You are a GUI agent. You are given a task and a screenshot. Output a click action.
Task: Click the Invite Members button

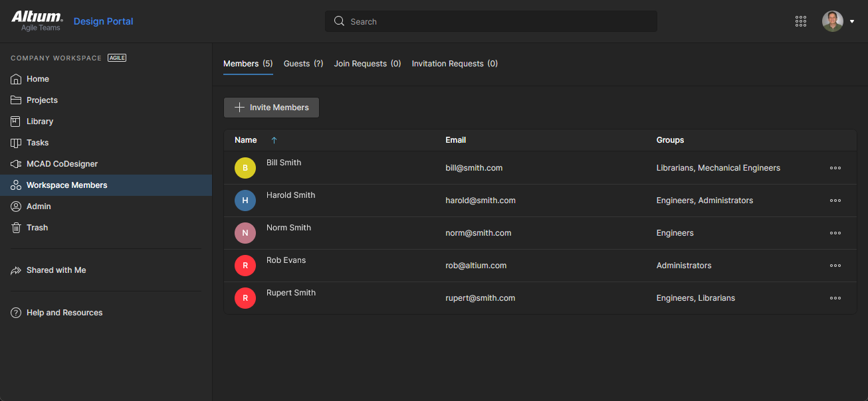click(271, 107)
